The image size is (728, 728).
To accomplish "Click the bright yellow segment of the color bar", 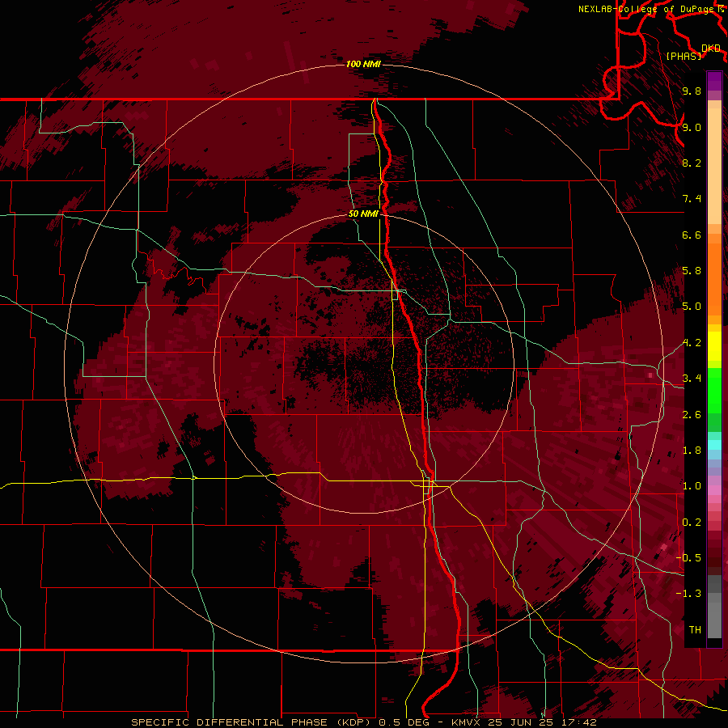I will [x=714, y=346].
